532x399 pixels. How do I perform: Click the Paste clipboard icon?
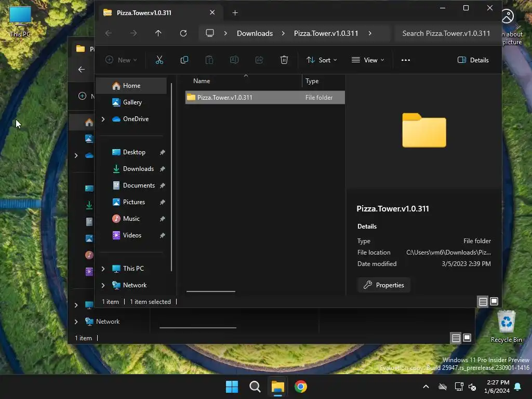209,60
